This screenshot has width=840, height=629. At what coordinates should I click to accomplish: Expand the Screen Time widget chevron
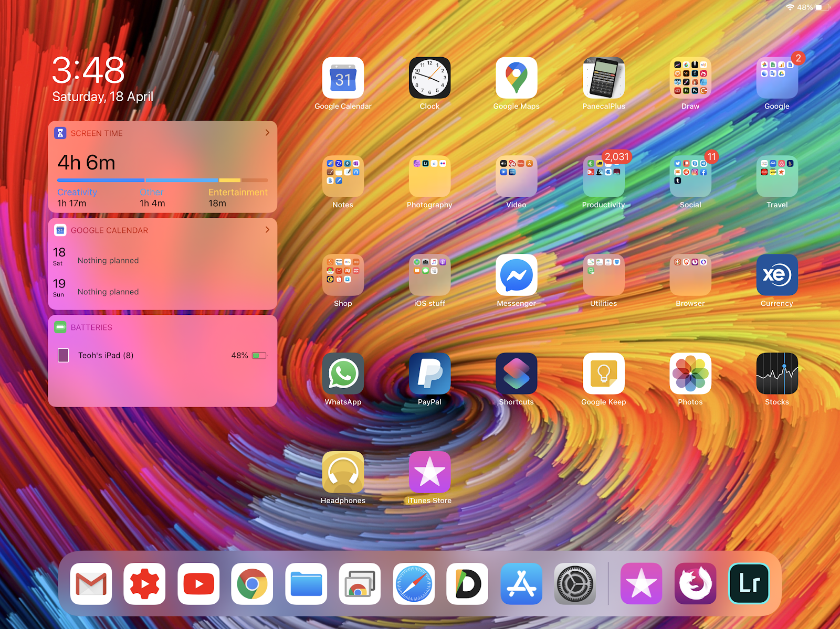coord(267,133)
